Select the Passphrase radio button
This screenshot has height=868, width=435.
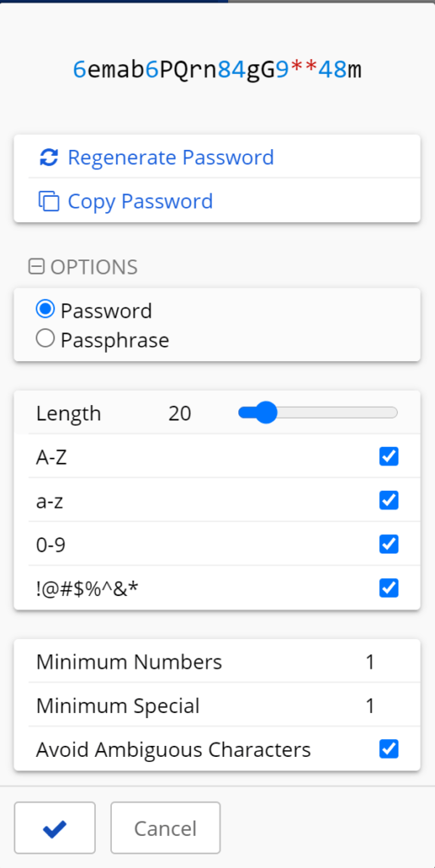[45, 338]
